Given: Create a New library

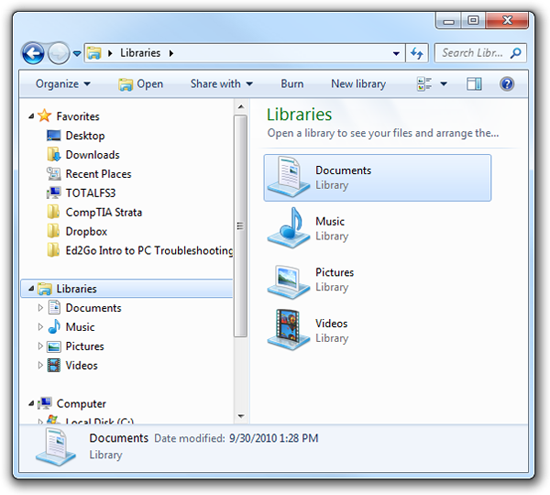Looking at the screenshot, I should (x=358, y=84).
